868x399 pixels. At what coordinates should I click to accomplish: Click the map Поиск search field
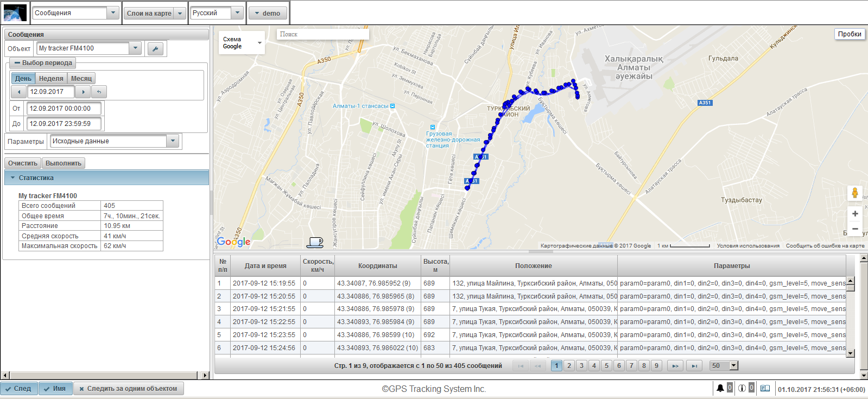click(x=323, y=34)
